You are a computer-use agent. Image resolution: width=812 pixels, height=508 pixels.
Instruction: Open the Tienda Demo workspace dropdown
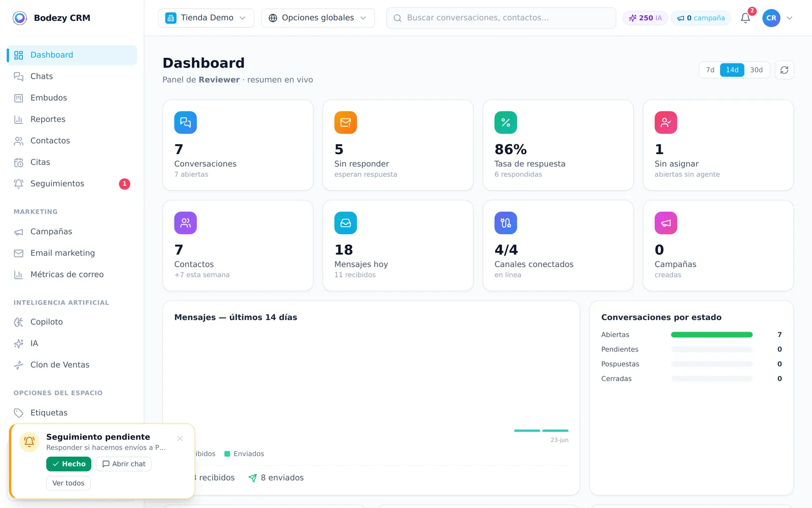pyautogui.click(x=206, y=18)
